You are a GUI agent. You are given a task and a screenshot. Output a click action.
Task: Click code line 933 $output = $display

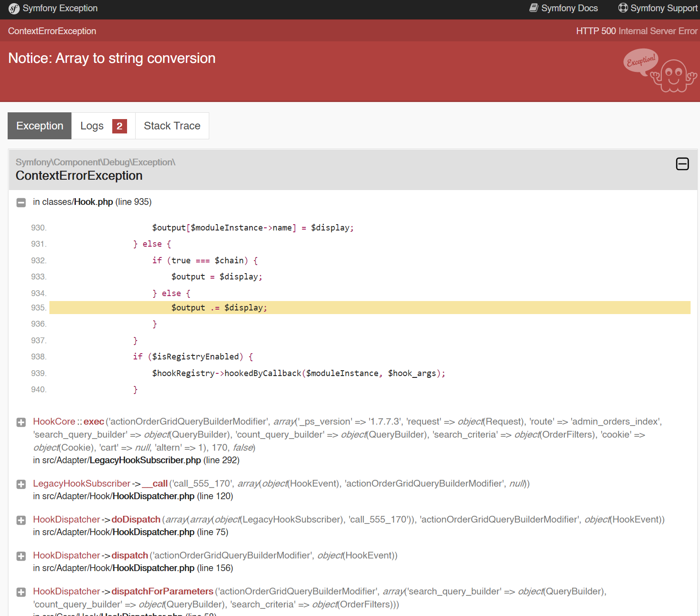click(217, 277)
